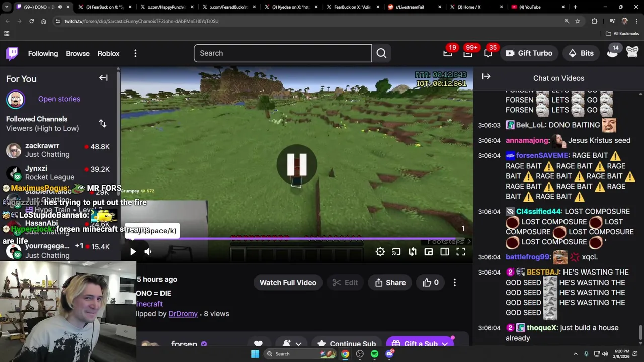Open notification bell dropdown for forsen
Screen dimensions: 644x362
coord(292,344)
